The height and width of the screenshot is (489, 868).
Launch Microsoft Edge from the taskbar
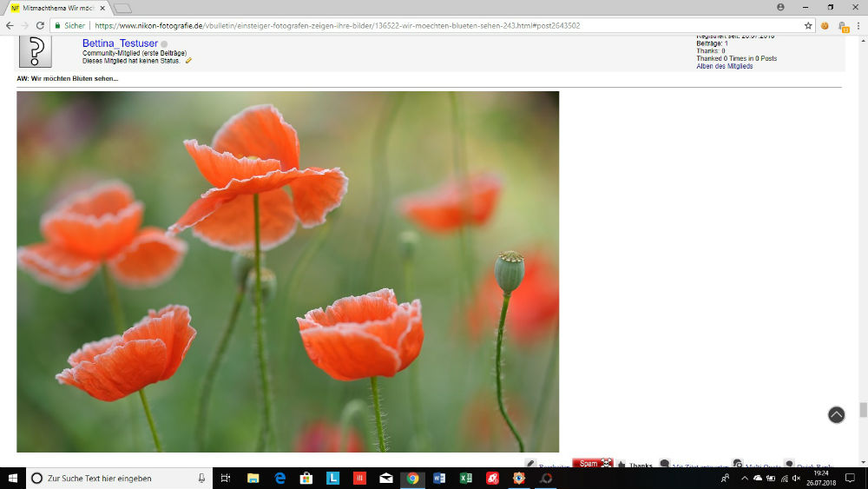coord(279,478)
